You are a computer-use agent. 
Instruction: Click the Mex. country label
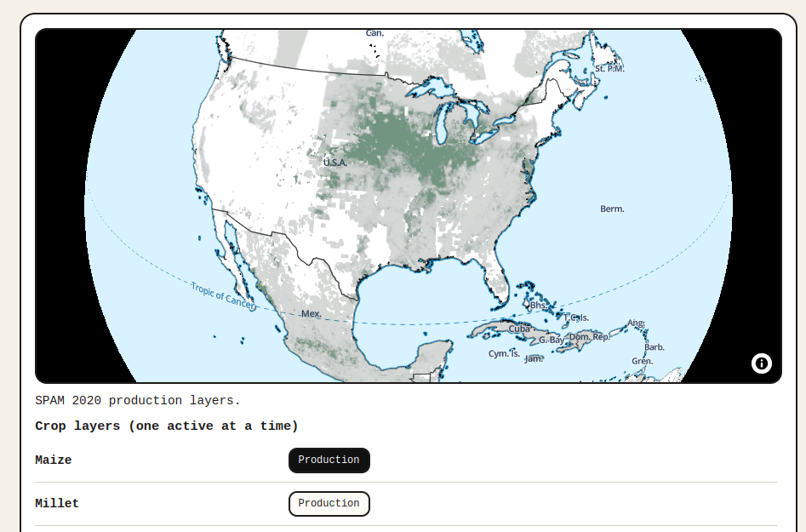(312, 312)
